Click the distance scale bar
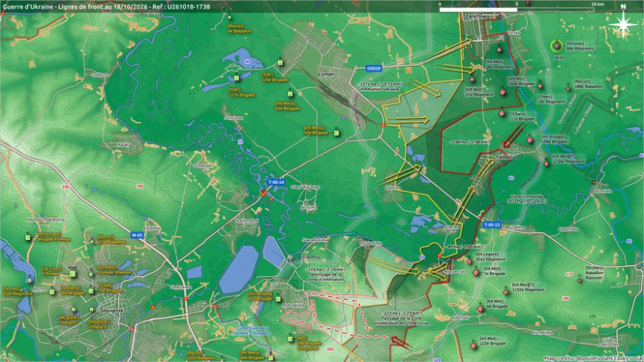The height and width of the screenshot is (362, 644). [x=517, y=9]
